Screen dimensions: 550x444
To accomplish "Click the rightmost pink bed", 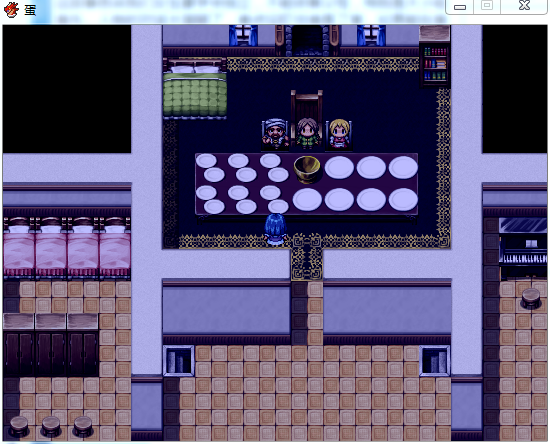I will 115,248.
